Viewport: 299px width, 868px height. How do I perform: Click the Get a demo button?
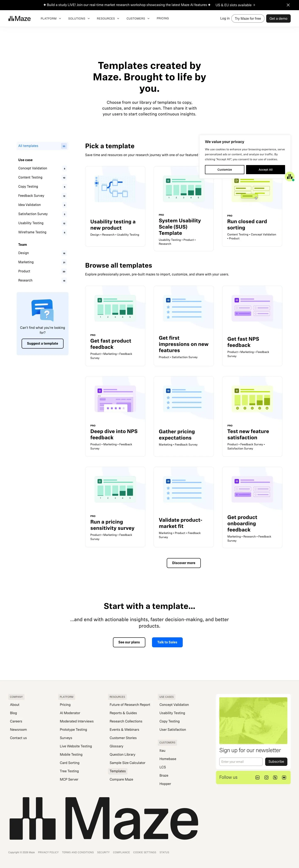[x=278, y=18]
